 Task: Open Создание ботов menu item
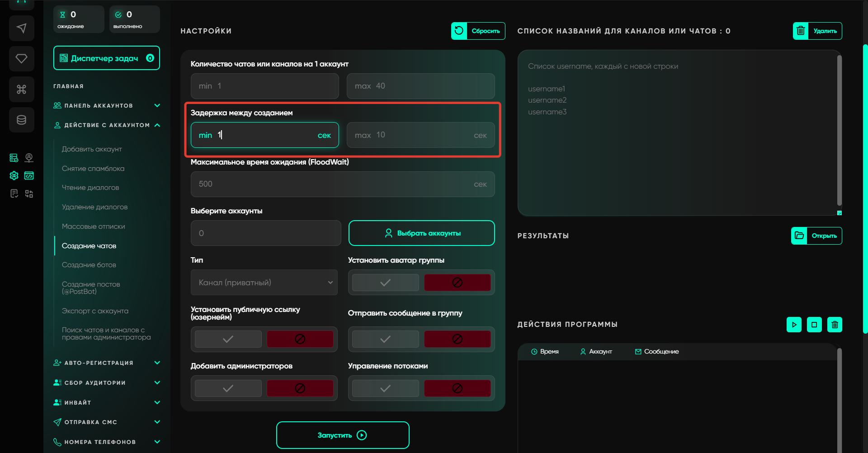point(89,265)
